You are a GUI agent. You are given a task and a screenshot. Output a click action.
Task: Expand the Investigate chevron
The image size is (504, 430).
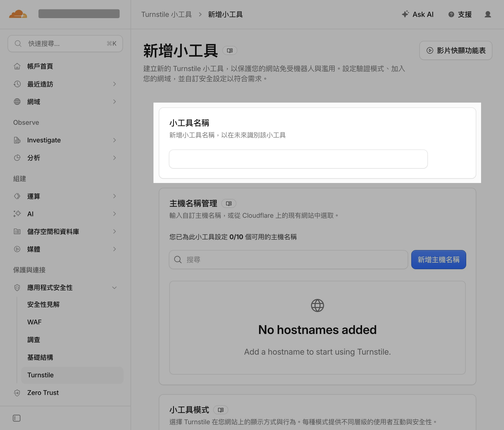(115, 140)
